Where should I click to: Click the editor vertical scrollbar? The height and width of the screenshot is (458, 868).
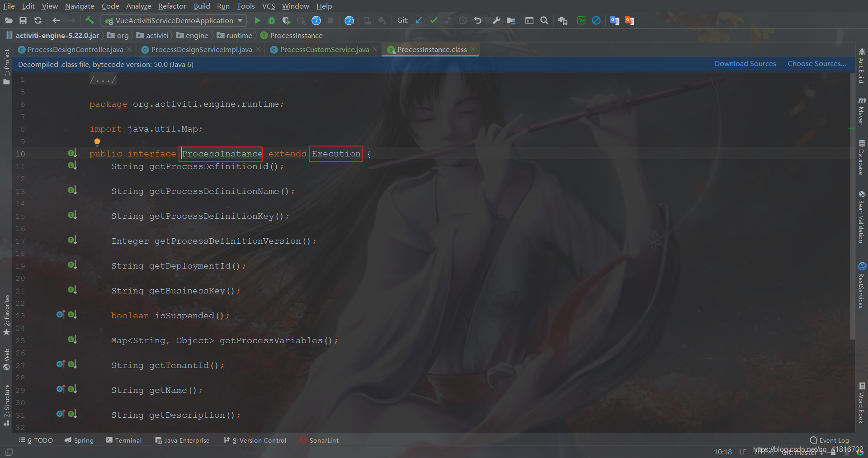[x=853, y=206]
